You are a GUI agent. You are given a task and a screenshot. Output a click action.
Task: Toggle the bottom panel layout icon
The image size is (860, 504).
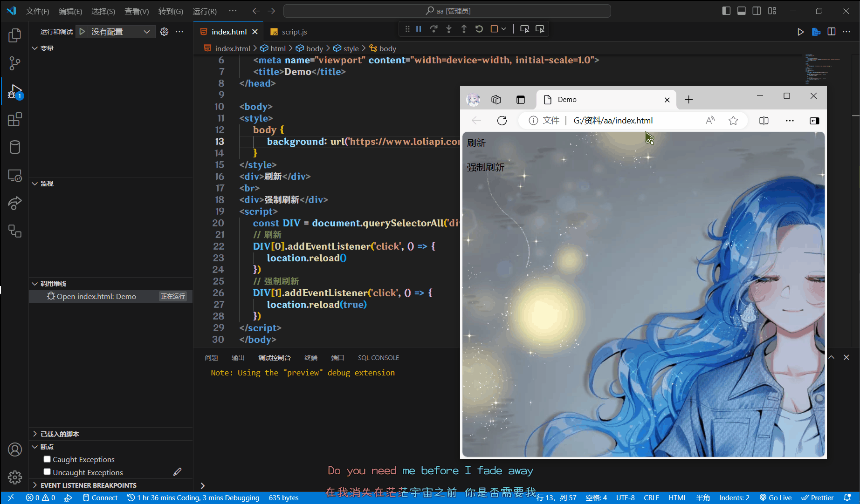742,11
